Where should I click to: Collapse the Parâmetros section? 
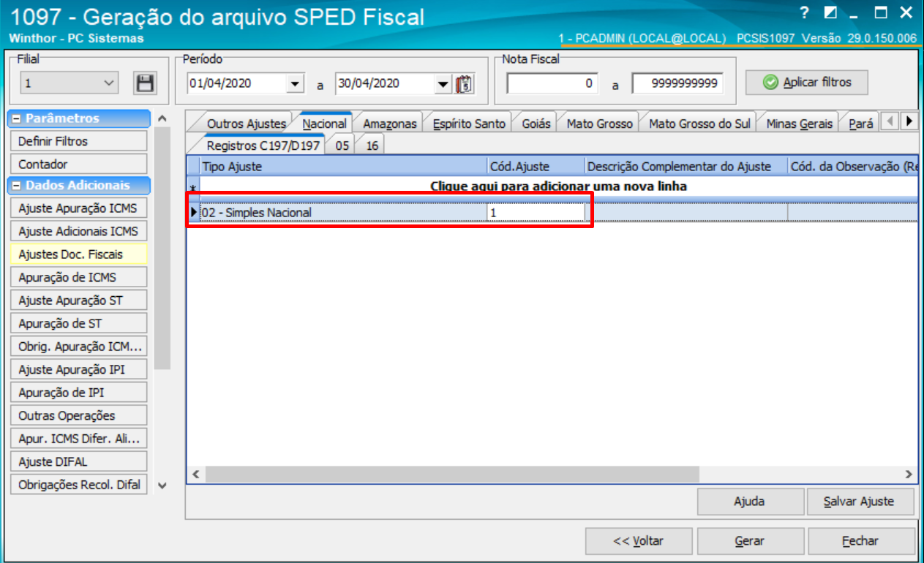click(17, 118)
